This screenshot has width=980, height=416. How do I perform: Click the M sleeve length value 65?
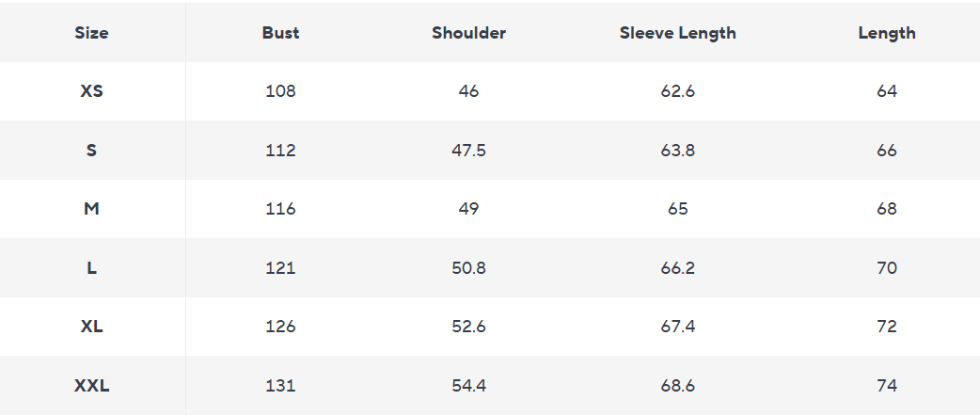tap(677, 209)
